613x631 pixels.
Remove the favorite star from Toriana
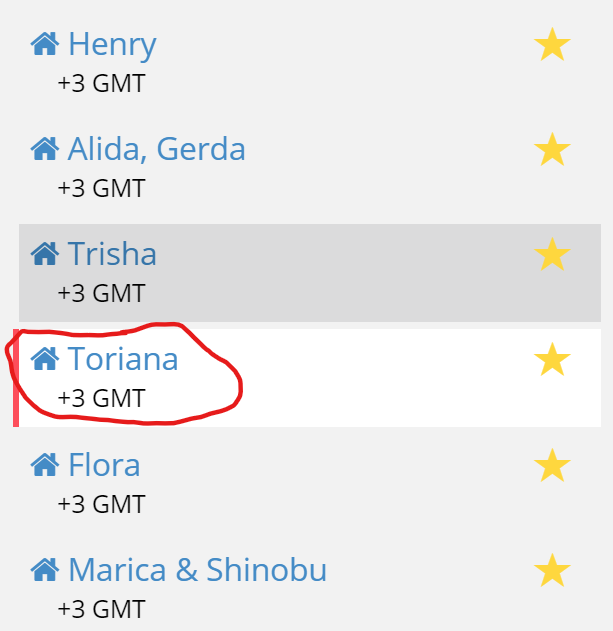pos(552,359)
